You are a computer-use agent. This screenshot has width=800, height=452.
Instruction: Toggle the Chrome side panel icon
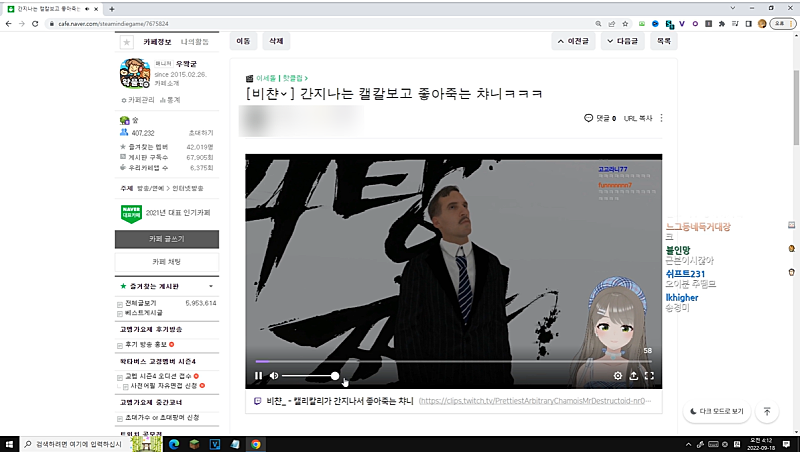(x=748, y=23)
